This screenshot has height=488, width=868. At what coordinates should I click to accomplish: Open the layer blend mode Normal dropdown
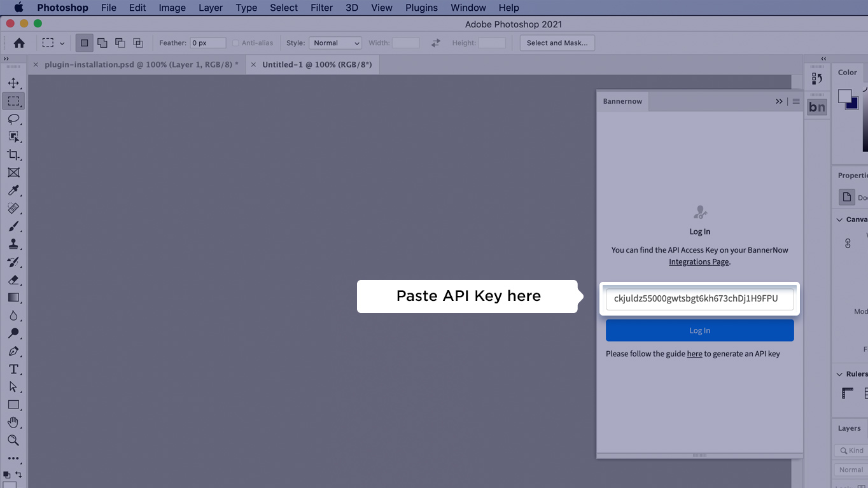851,470
